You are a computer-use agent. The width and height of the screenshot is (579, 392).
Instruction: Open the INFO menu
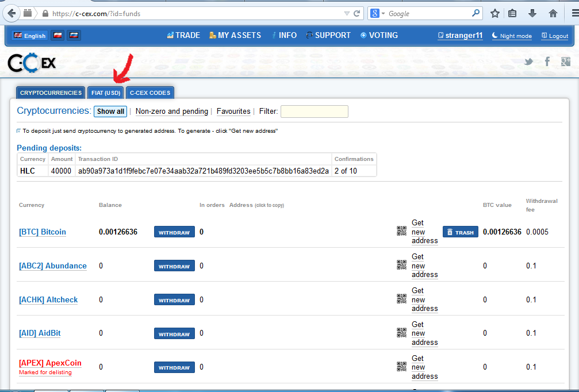(285, 35)
